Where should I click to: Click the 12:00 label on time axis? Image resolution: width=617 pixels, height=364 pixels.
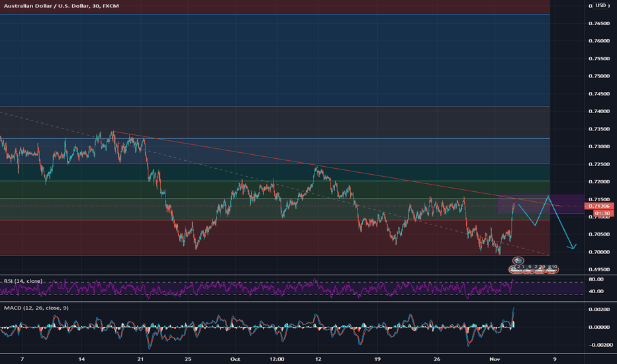click(277, 359)
